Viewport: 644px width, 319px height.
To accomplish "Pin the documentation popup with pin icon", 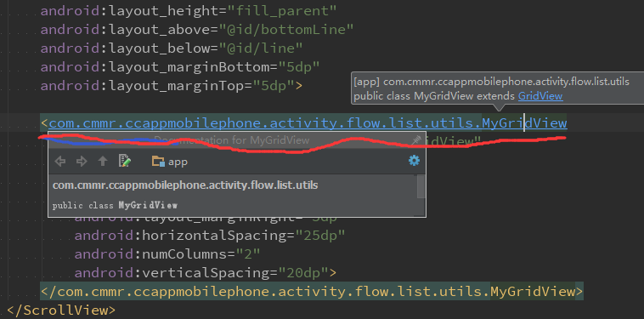I will click(416, 140).
